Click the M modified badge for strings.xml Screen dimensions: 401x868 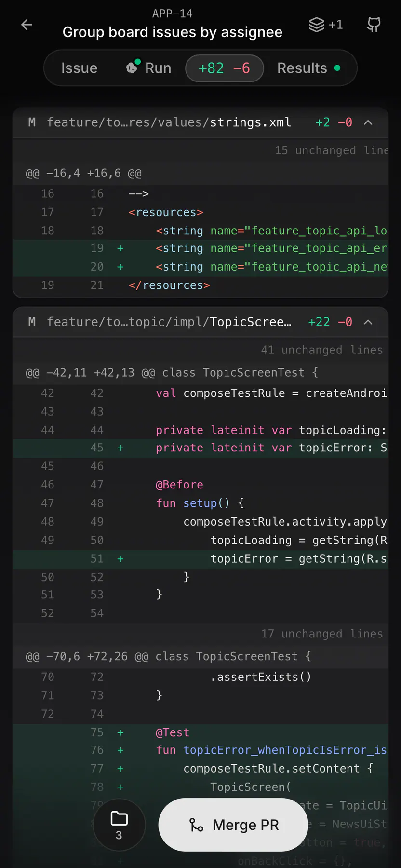click(x=32, y=122)
